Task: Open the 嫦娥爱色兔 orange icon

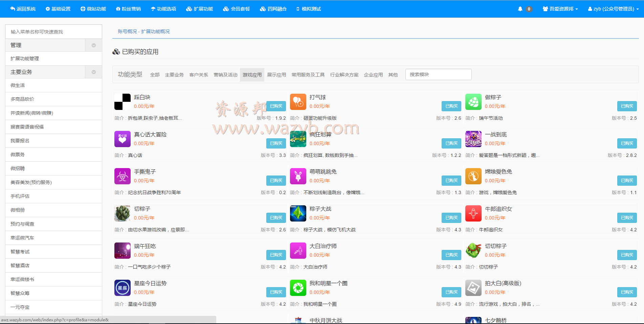Action: pos(473,176)
